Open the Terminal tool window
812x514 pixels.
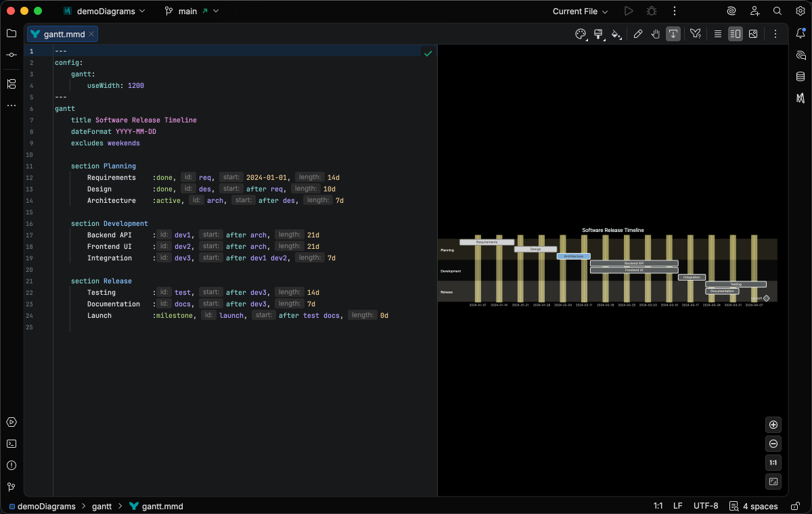point(12,444)
